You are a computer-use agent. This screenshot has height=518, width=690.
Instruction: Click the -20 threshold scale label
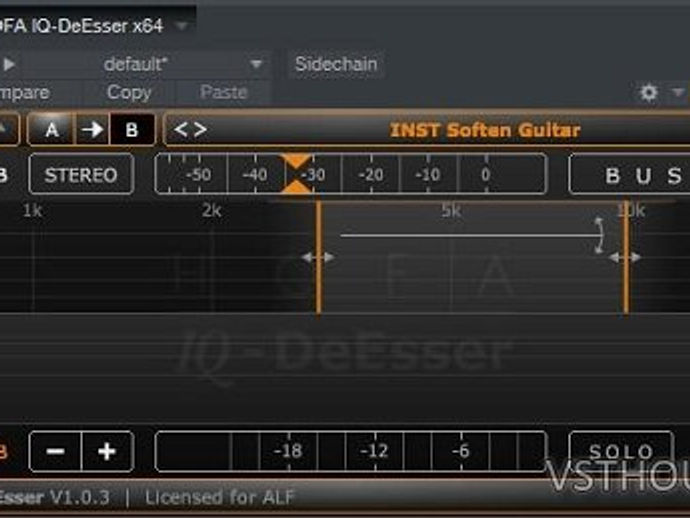(371, 175)
